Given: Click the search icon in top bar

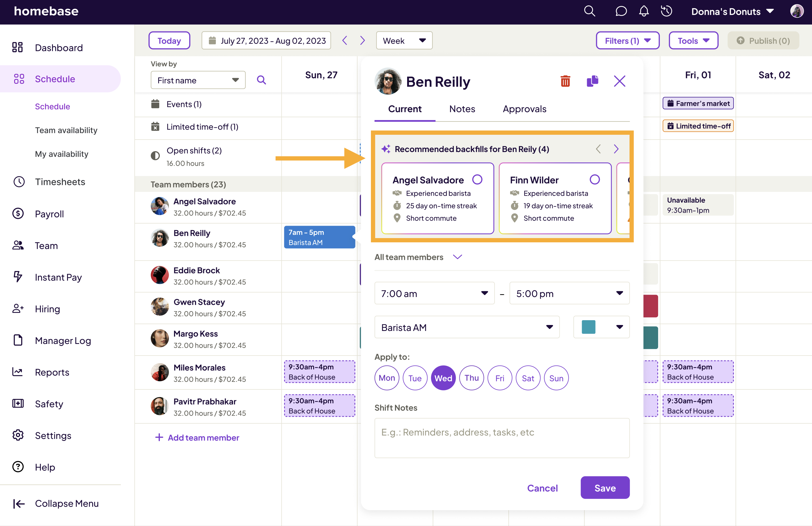Looking at the screenshot, I should pos(589,11).
